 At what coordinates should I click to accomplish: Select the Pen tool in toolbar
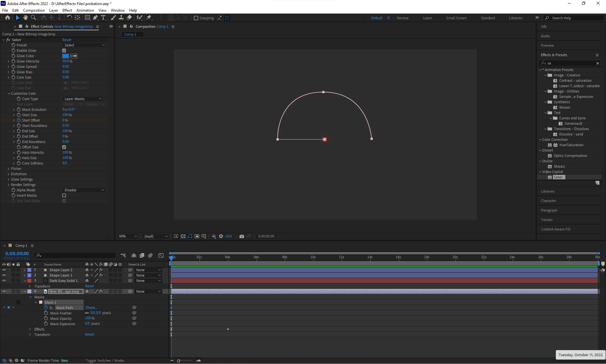coord(95,18)
